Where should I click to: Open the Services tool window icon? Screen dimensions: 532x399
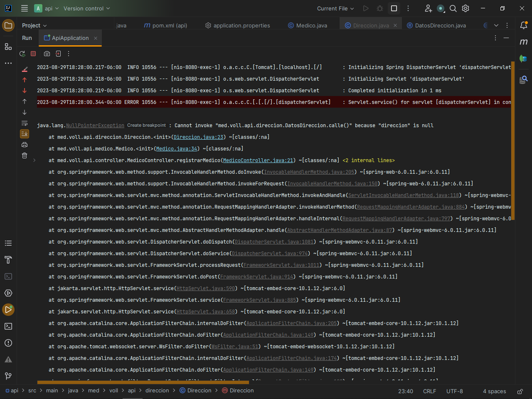[x=8, y=293]
